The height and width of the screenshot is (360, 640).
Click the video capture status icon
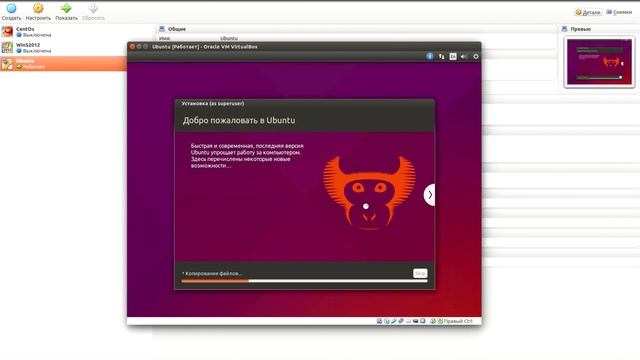[x=423, y=321]
